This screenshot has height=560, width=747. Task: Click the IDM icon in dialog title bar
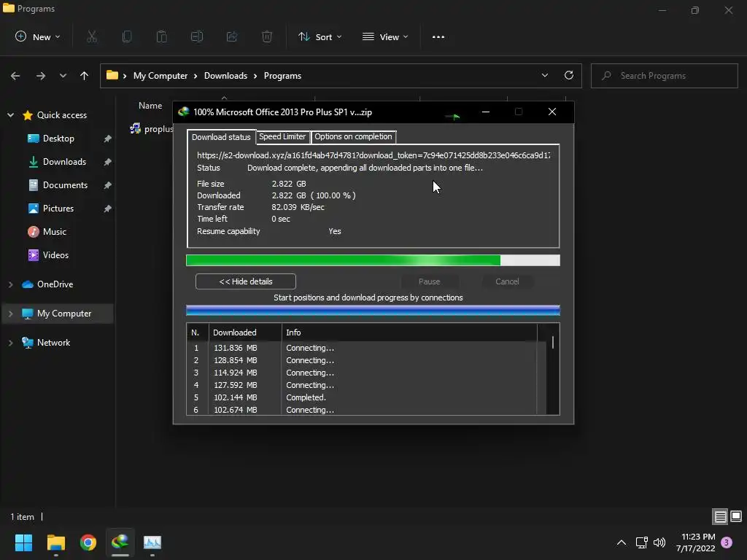(183, 112)
